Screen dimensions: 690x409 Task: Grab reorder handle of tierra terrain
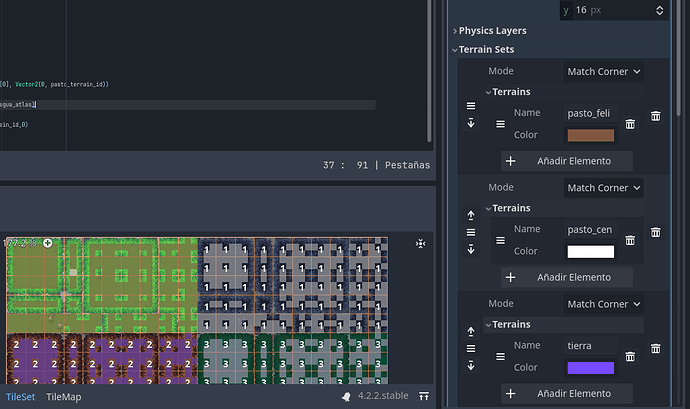tap(500, 357)
